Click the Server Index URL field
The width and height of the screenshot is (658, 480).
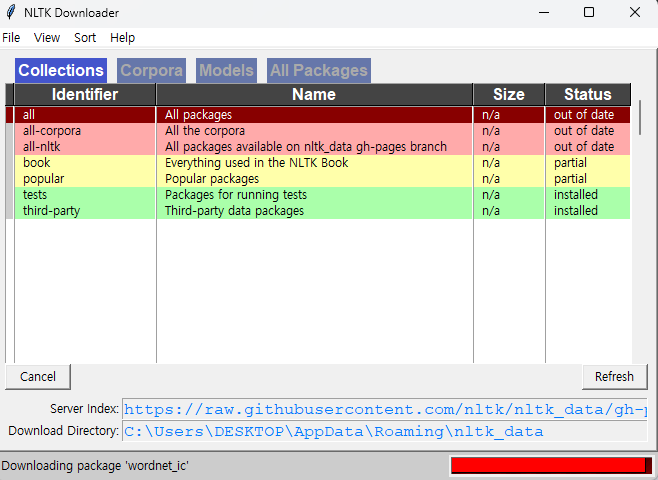coord(385,409)
